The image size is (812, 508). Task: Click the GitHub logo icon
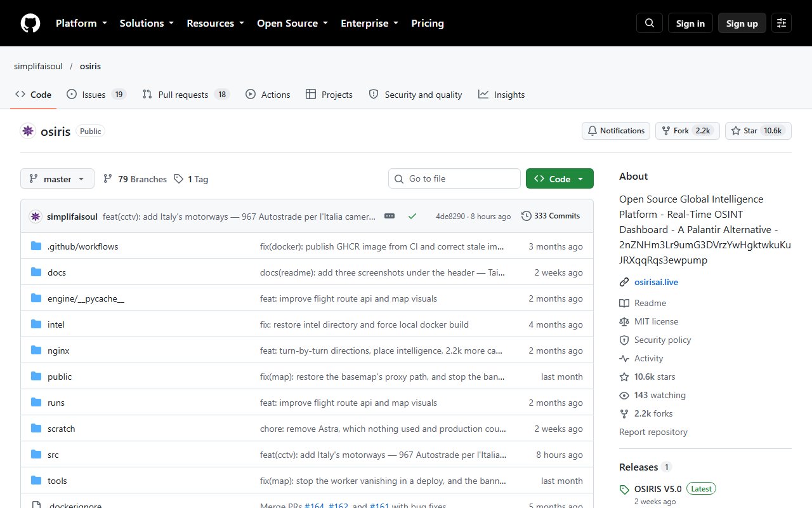(x=30, y=23)
